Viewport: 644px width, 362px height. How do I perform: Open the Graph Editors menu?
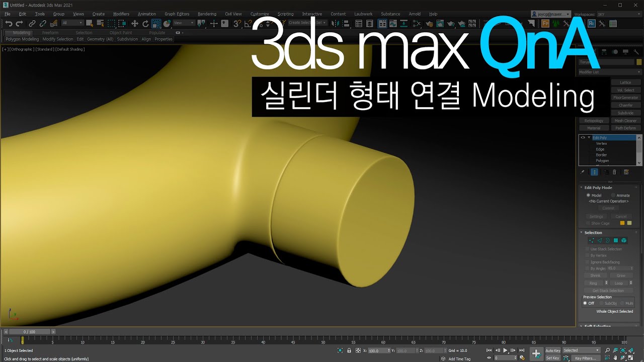pyautogui.click(x=177, y=14)
